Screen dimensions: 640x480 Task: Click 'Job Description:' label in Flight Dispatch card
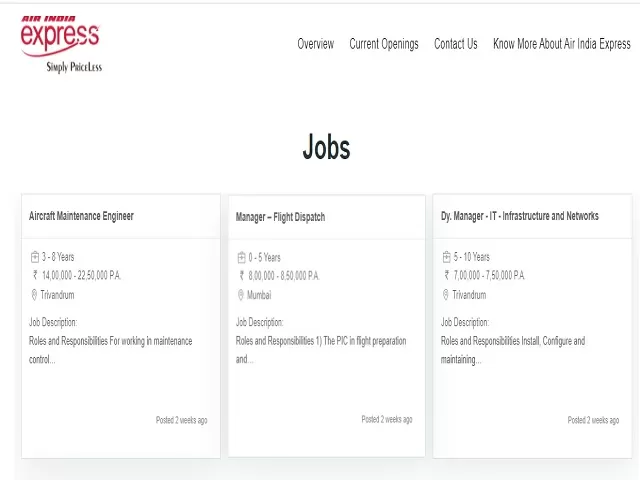pyautogui.click(x=260, y=322)
